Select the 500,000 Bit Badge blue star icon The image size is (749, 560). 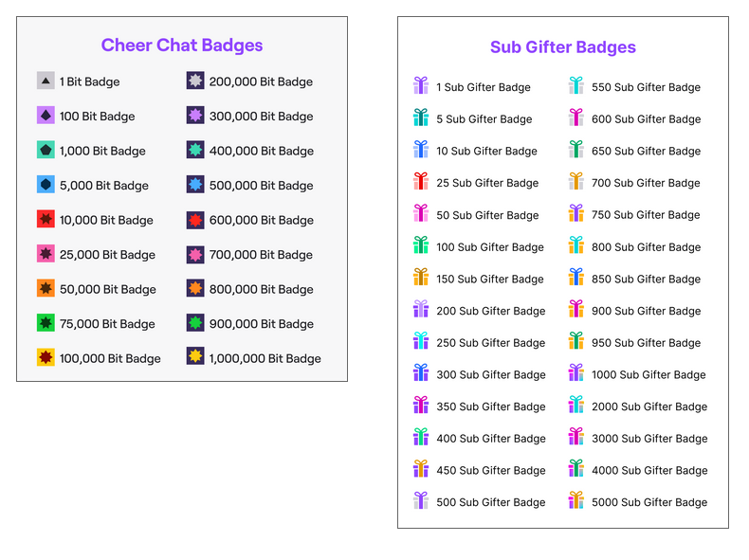(x=195, y=184)
